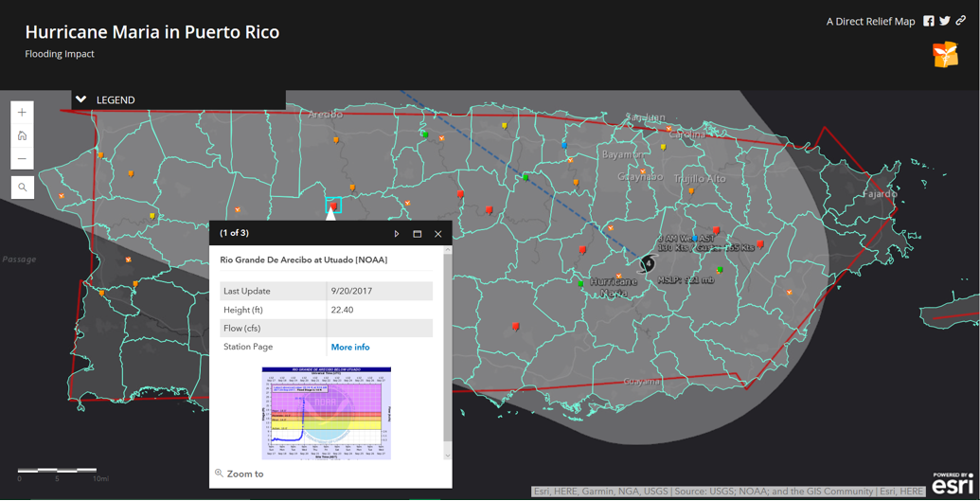This screenshot has width=980, height=501.
Task: Copy the map share link icon
Action: [x=961, y=21]
